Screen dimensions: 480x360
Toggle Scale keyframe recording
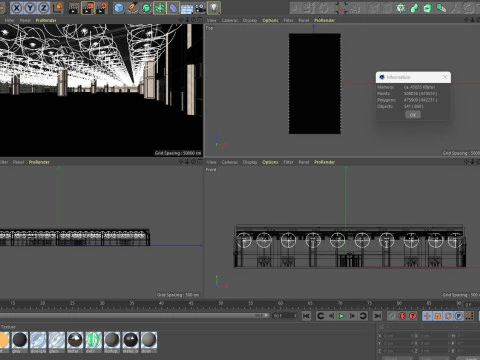click(x=438, y=316)
